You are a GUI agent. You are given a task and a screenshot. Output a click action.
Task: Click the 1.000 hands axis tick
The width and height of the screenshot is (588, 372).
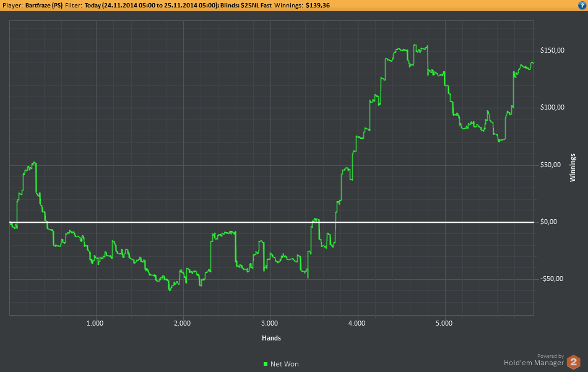(x=95, y=323)
